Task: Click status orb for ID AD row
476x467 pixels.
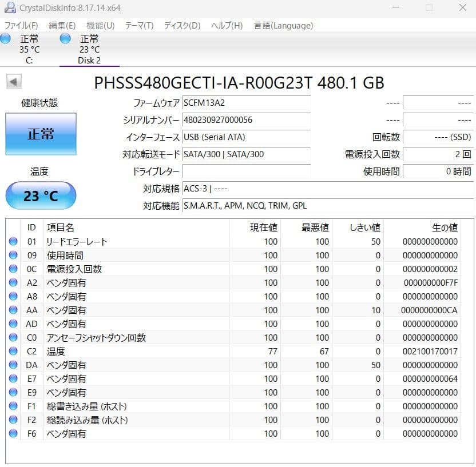Action: click(13, 324)
